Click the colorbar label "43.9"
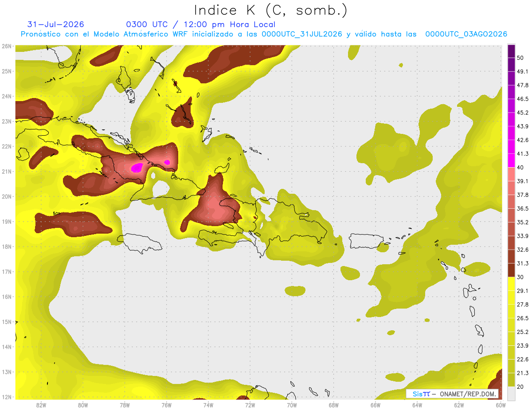532x411 pixels. click(522, 126)
